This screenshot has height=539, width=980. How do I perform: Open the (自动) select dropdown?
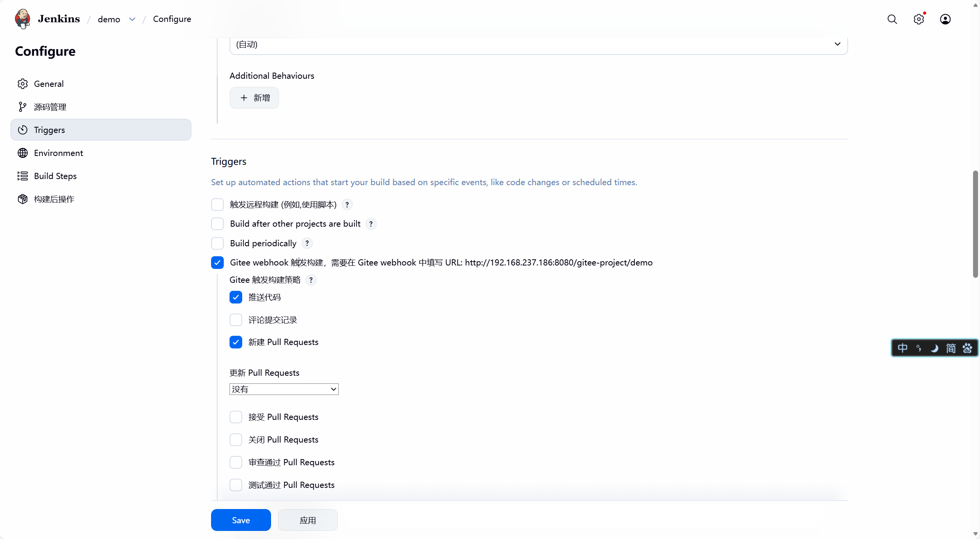pos(538,45)
